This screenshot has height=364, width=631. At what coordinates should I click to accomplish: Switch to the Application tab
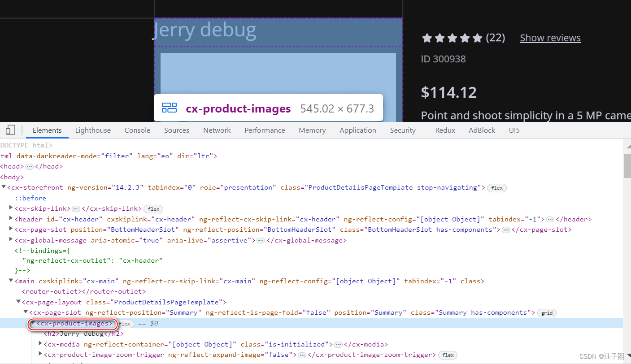[358, 130]
